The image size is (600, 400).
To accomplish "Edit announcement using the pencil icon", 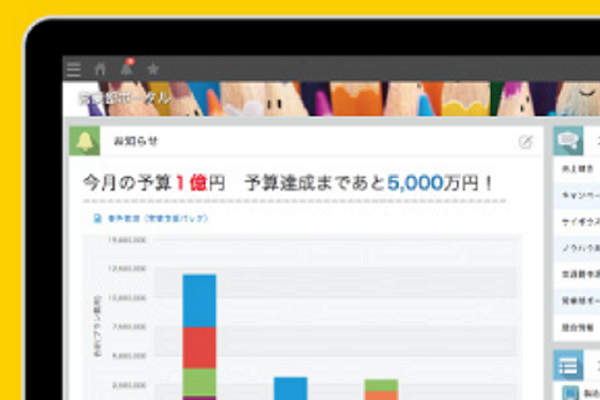I will [526, 142].
